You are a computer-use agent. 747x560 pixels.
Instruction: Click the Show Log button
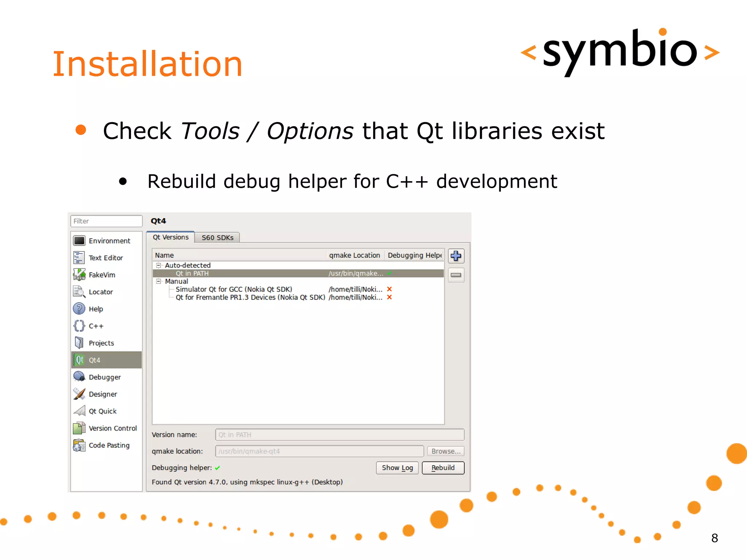(397, 468)
